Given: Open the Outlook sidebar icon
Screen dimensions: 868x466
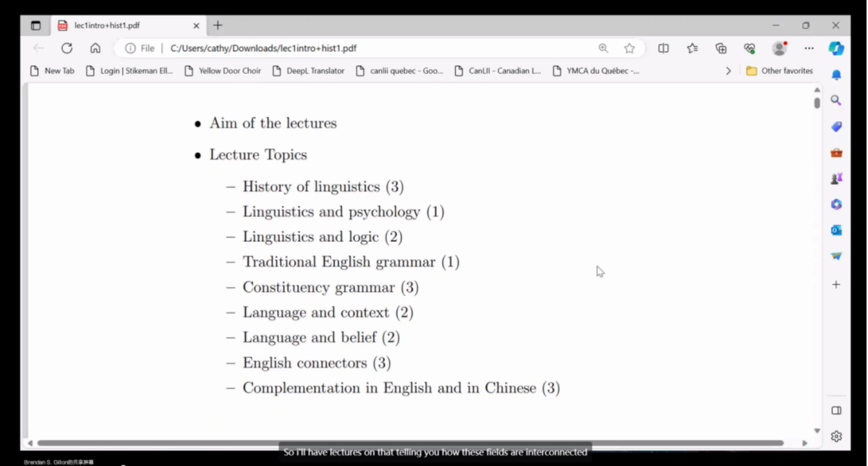Looking at the screenshot, I should pyautogui.click(x=836, y=230).
